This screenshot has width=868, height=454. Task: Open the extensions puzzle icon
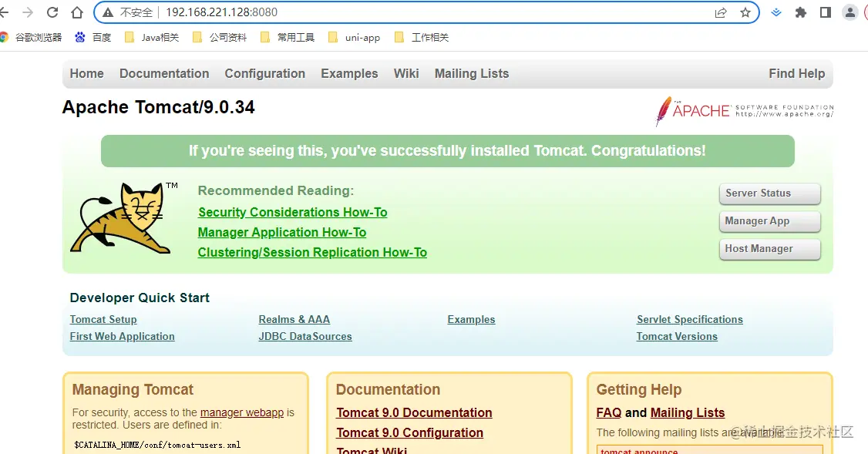tap(800, 12)
